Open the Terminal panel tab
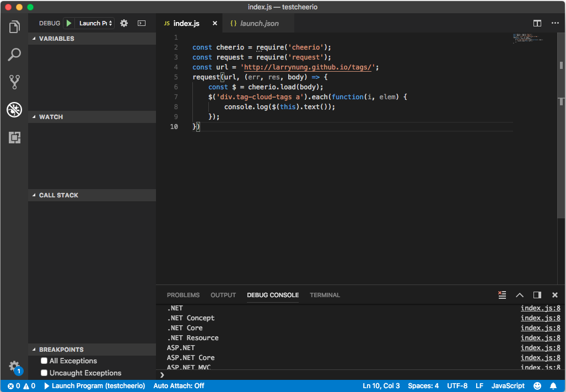This screenshot has width=566, height=392. click(325, 295)
